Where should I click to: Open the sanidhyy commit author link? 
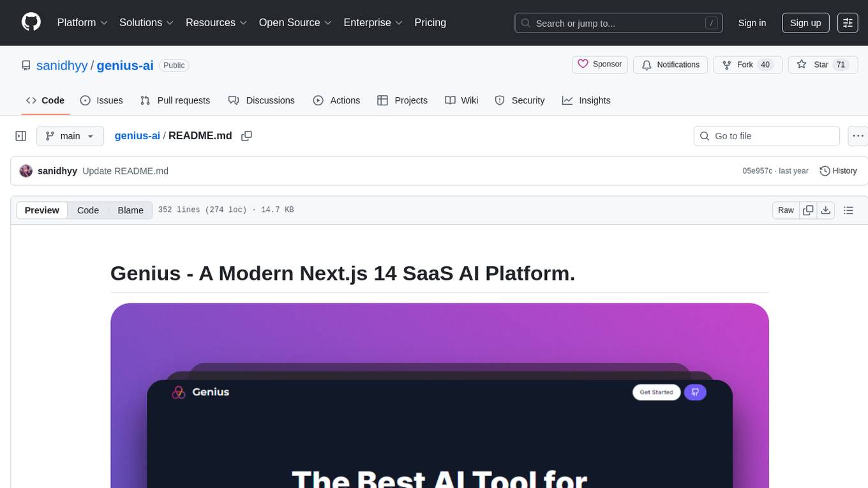click(57, 171)
